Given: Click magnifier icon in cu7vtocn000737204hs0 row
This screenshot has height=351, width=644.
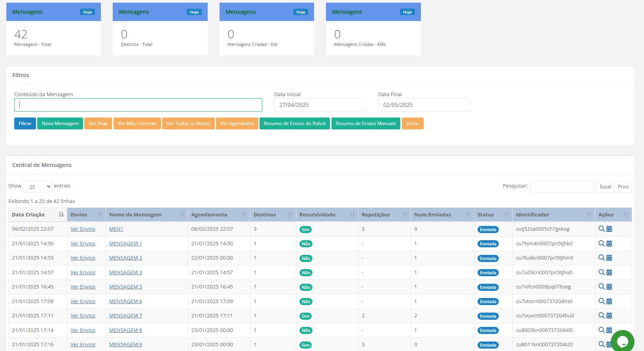Looking at the screenshot, I should (601, 301).
